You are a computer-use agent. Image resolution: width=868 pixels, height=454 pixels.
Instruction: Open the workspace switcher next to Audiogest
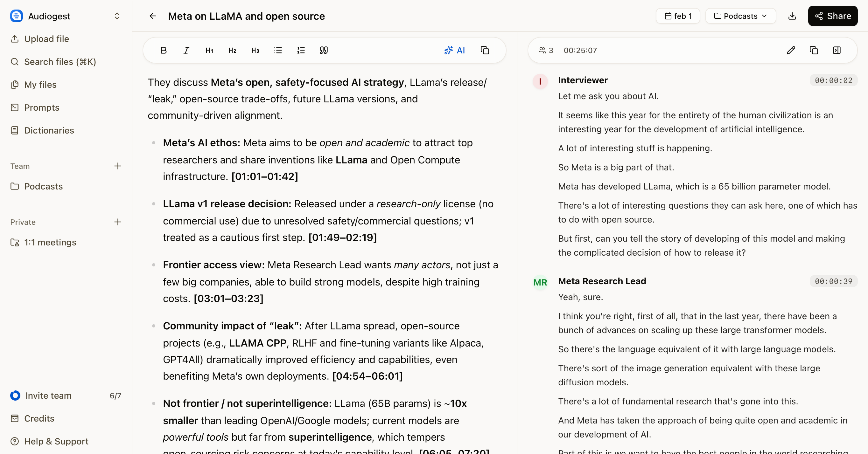pos(117,16)
